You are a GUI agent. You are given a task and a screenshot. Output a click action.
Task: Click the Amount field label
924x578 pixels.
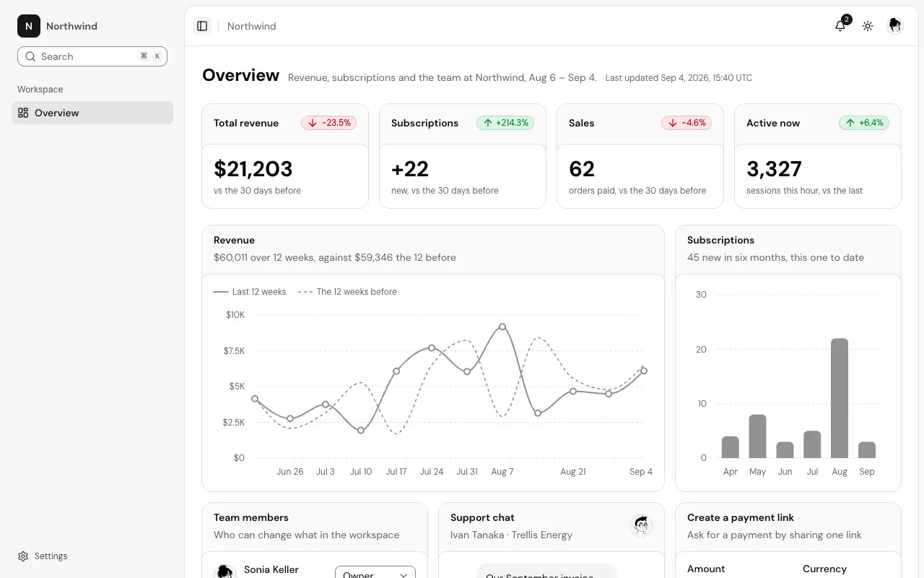point(706,569)
